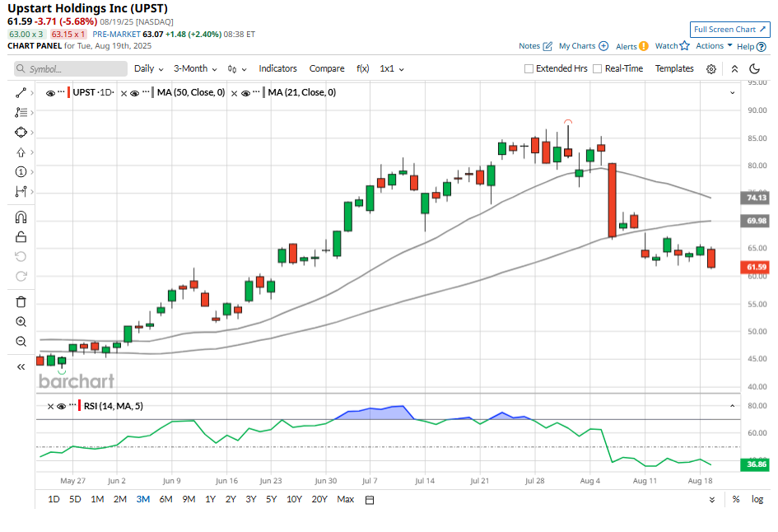This screenshot has height=532, width=778.
Task: Click the lock drawings icon
Action: (21, 236)
